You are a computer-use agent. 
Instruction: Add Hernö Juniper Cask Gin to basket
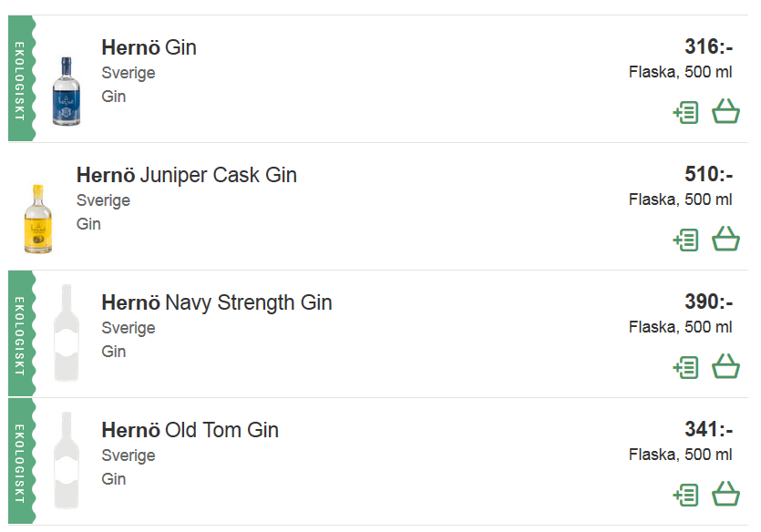(725, 240)
